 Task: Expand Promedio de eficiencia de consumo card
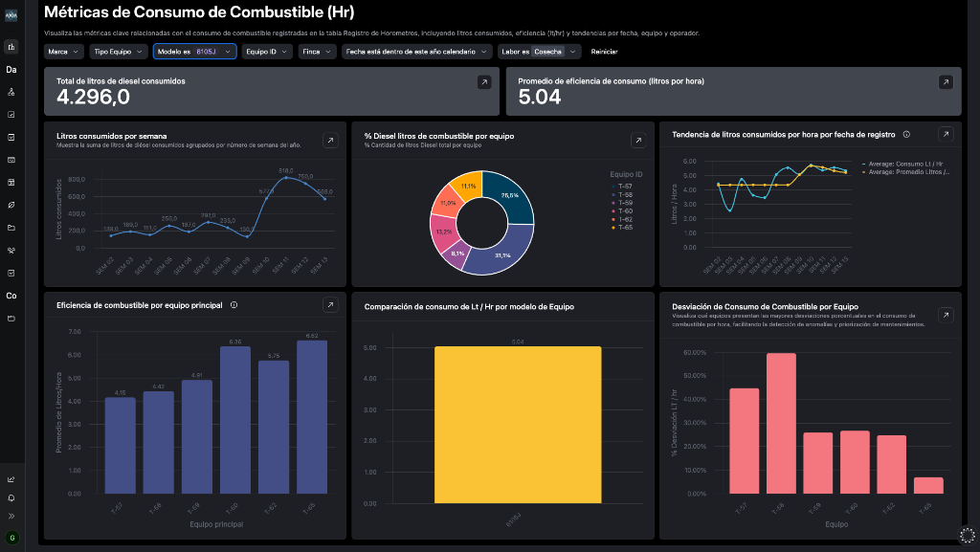tap(946, 82)
